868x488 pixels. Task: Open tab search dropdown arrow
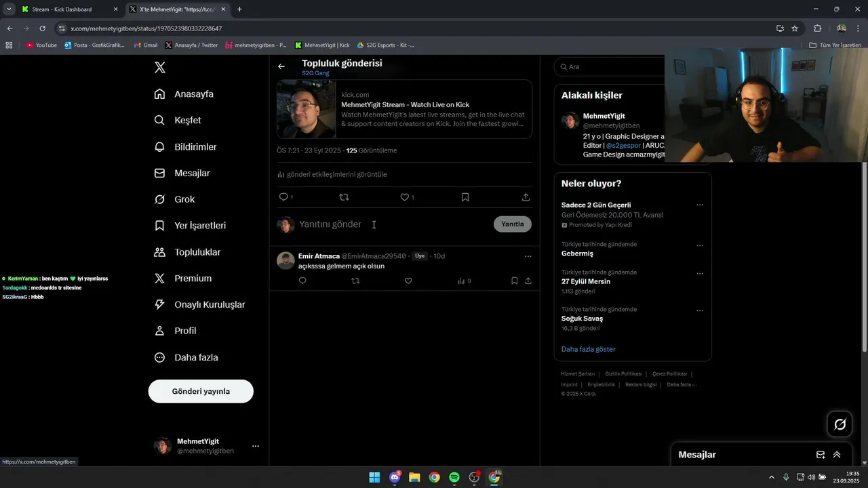(9, 9)
